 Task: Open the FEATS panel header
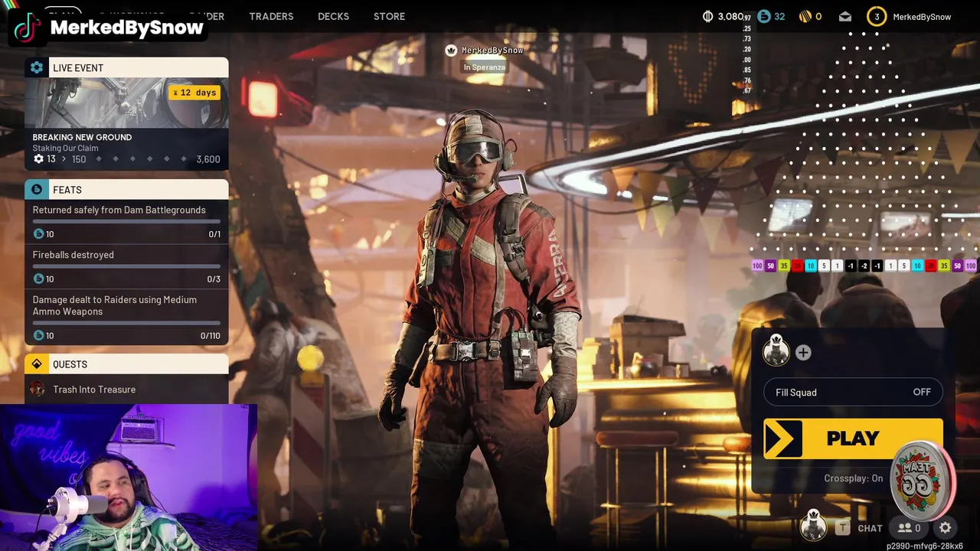tap(126, 189)
